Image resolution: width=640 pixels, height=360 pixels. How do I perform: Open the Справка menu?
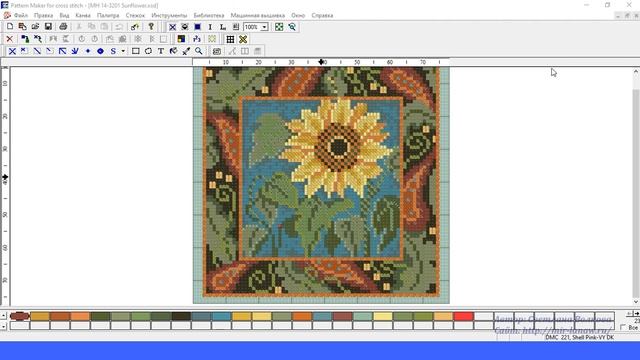click(x=322, y=16)
